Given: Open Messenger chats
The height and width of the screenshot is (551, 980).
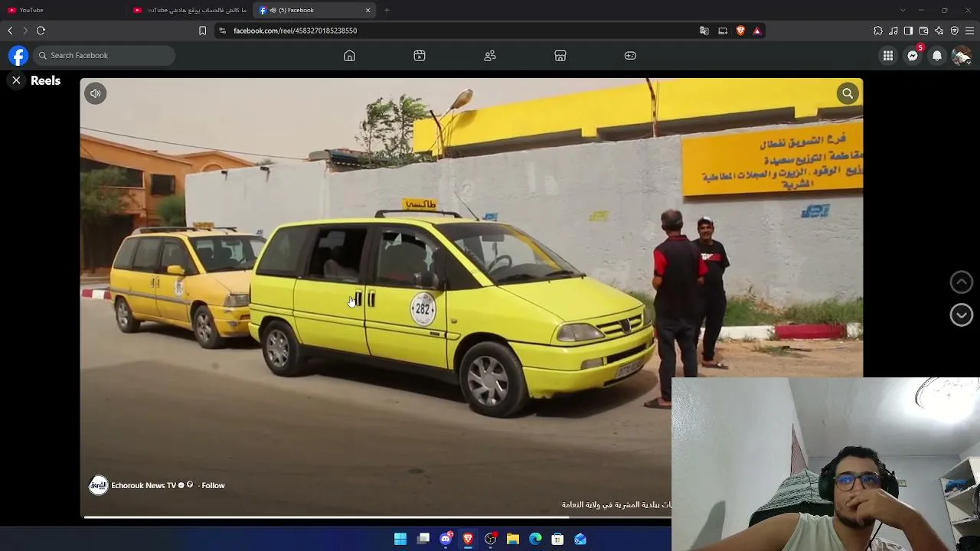Looking at the screenshot, I should 913,56.
